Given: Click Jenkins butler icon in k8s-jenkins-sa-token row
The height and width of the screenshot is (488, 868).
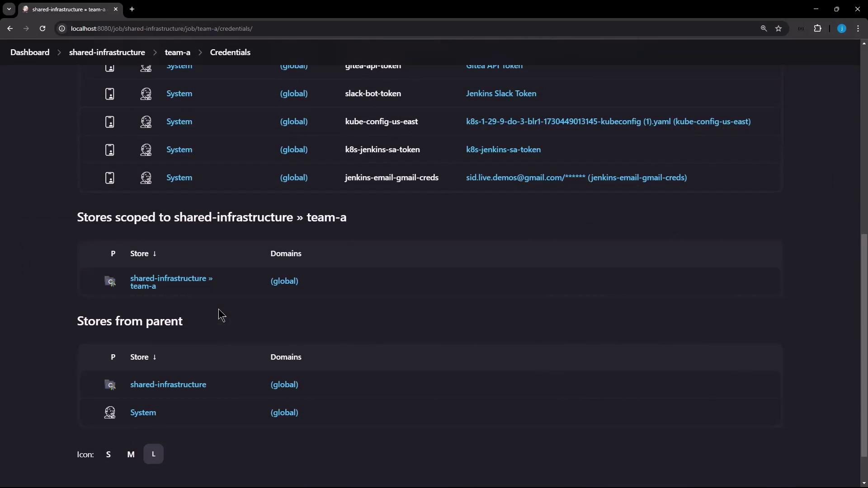Looking at the screenshot, I should pyautogui.click(x=146, y=150).
